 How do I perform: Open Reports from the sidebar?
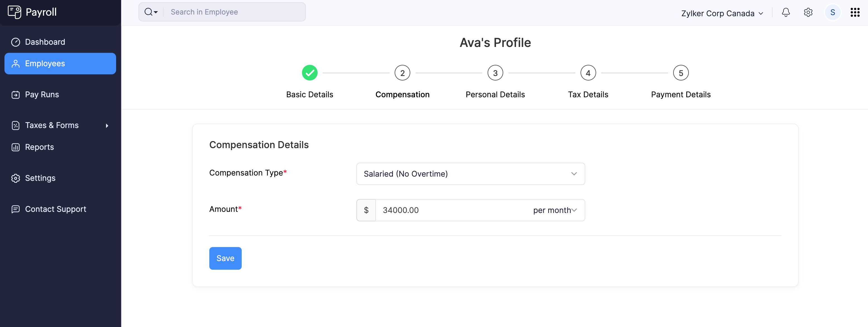click(39, 147)
